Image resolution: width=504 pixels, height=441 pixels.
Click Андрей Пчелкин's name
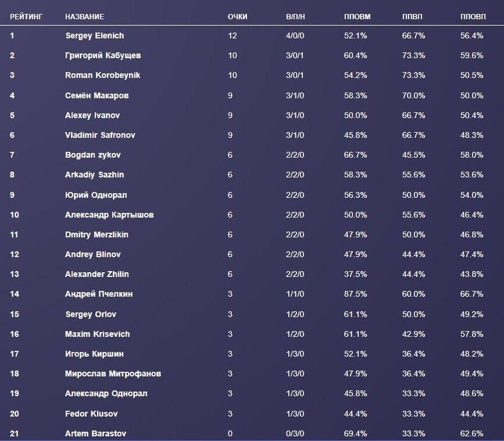click(99, 294)
